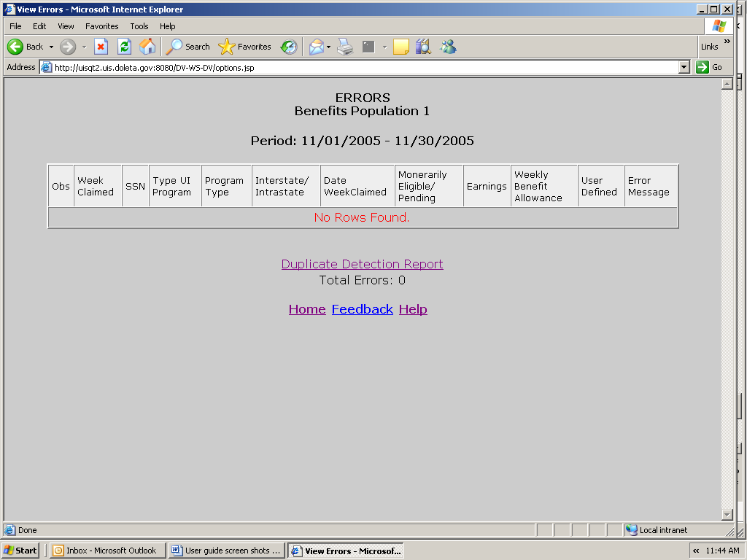Switch to Inbox - Microsoft Outlook taskbar button
This screenshot has height=560, width=747.
click(x=108, y=551)
